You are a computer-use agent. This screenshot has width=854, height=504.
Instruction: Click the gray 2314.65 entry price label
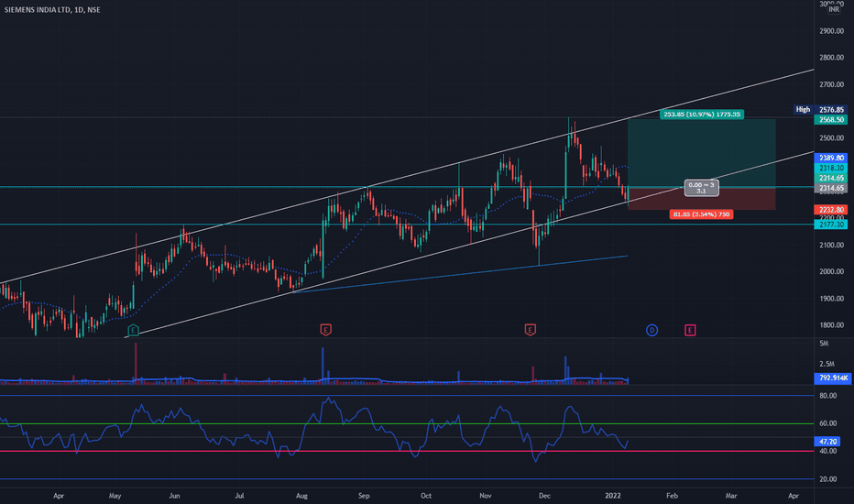coord(831,188)
